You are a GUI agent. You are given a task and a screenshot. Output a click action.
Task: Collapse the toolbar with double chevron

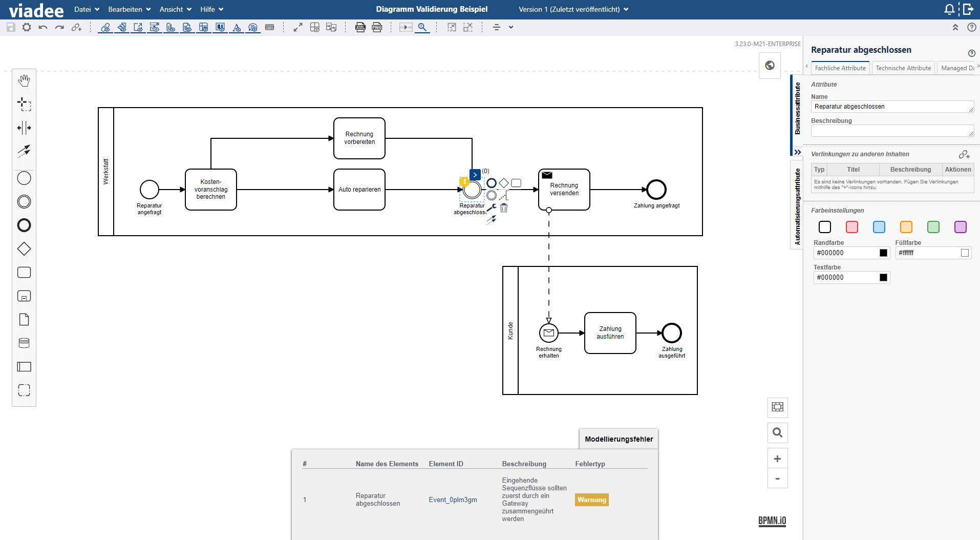[955, 27]
